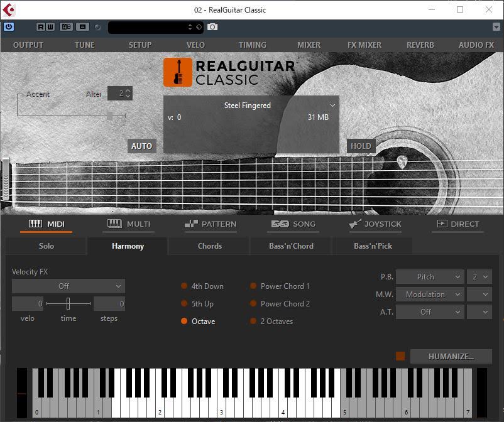This screenshot has width=504, height=422.
Task: Select the Bass'n'Pick tab
Action: 373,246
